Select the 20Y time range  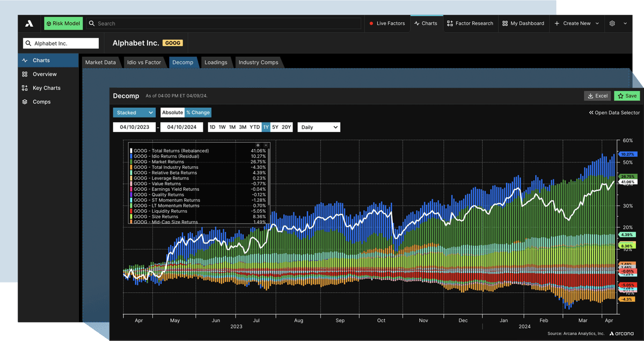point(287,127)
